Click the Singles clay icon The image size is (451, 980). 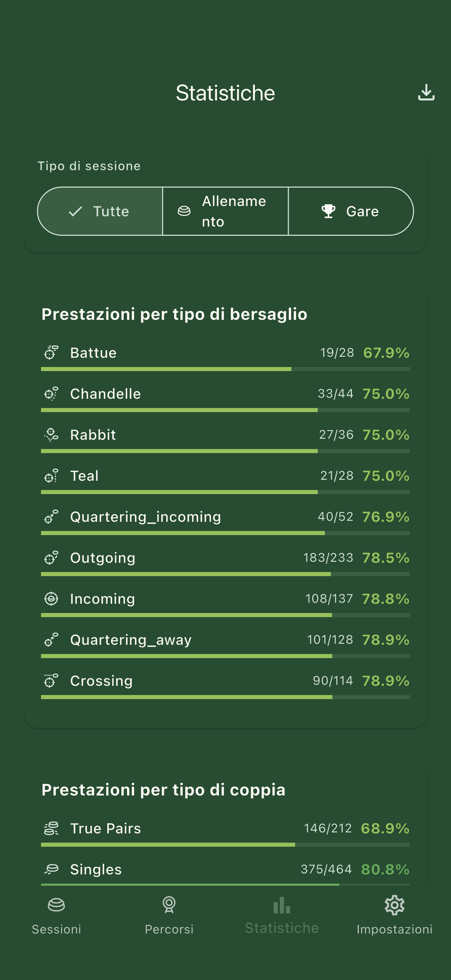pyautogui.click(x=52, y=869)
